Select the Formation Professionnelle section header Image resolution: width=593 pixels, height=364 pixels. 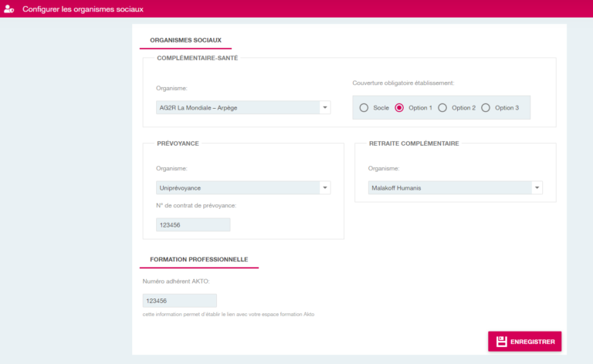click(x=198, y=259)
